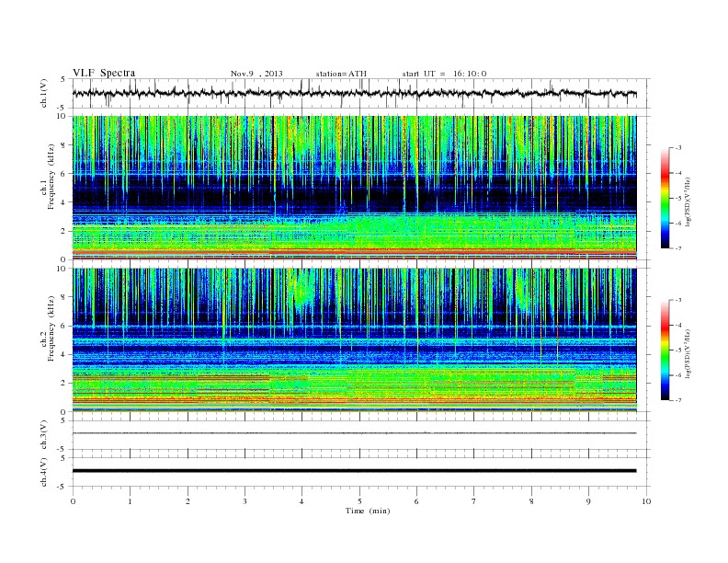Click time axis tick label "1"

(x=130, y=501)
